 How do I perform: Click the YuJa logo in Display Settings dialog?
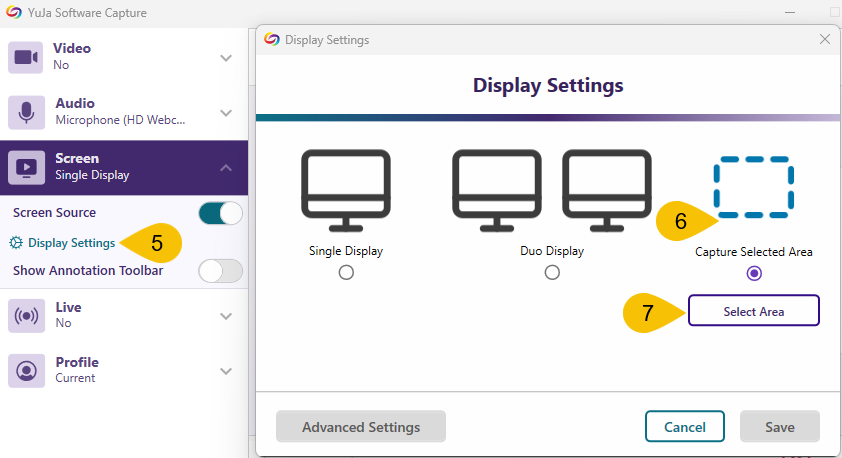272,39
